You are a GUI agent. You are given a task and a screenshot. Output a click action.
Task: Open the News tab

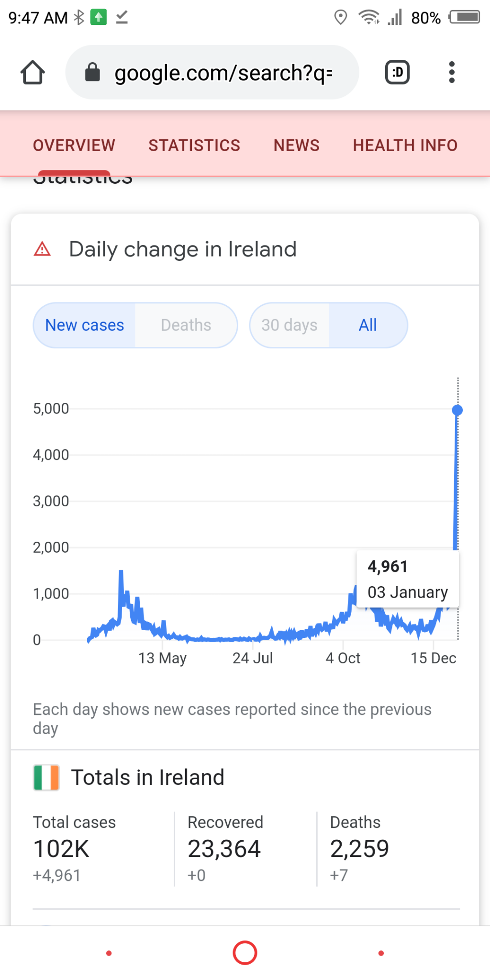[x=296, y=145]
